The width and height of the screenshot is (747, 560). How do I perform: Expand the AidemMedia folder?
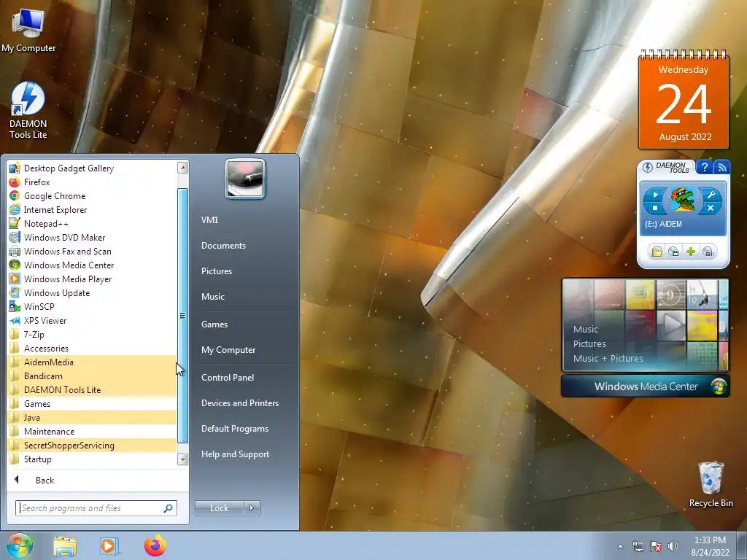[91, 362]
